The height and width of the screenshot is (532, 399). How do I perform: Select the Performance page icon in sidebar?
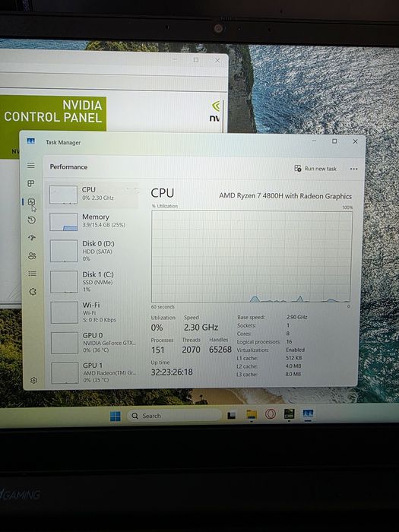point(32,202)
